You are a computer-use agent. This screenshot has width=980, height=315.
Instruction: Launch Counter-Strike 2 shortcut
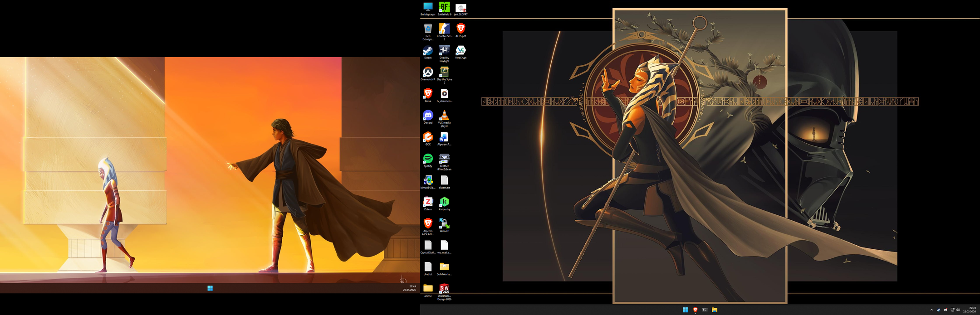(x=444, y=32)
